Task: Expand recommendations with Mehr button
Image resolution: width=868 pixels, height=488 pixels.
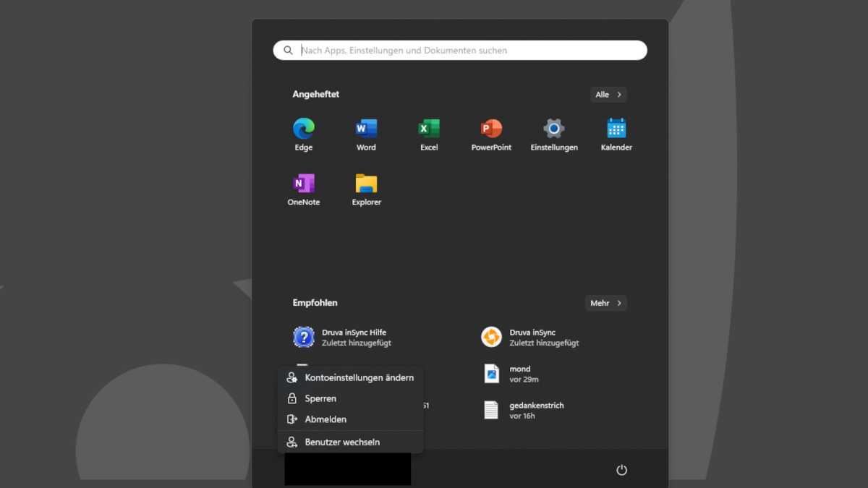Action: (606, 303)
